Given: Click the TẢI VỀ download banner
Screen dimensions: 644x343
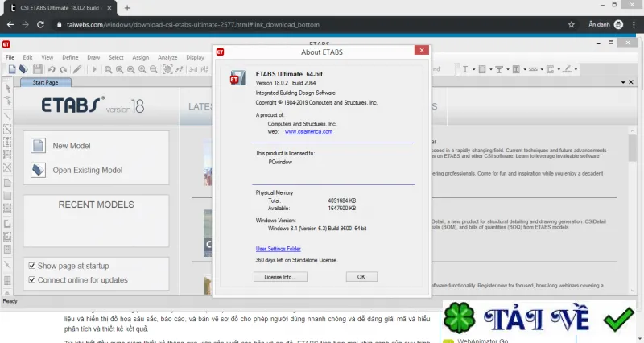Looking at the screenshot, I should 539,319.
